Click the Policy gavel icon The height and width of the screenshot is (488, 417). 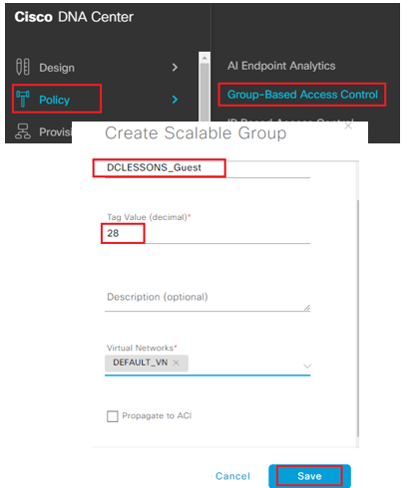pos(23,99)
